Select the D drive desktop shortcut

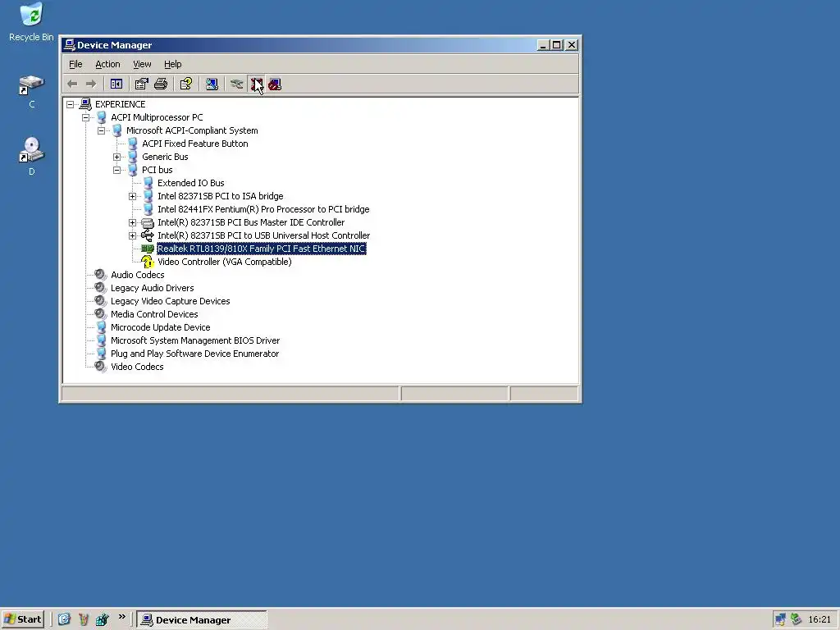[32, 157]
